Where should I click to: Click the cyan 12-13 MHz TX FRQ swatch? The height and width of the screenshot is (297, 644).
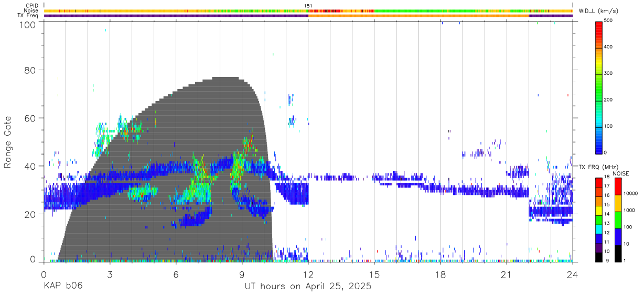pyautogui.click(x=598, y=229)
